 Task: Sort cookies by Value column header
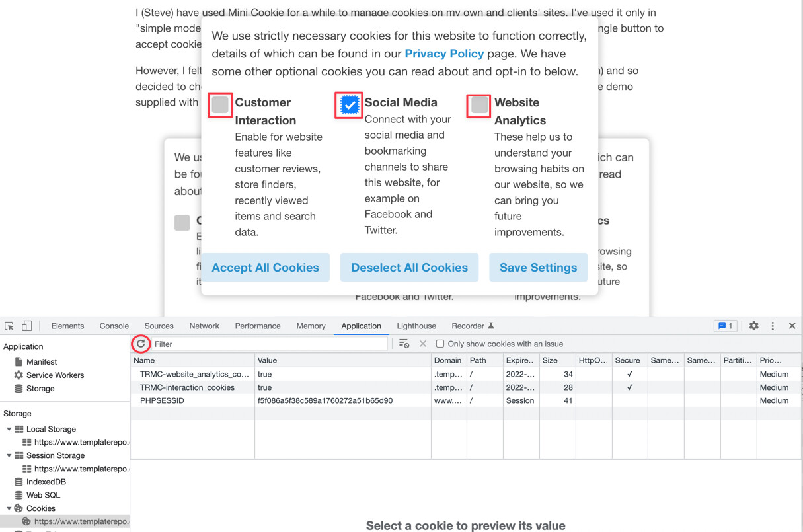(343, 360)
